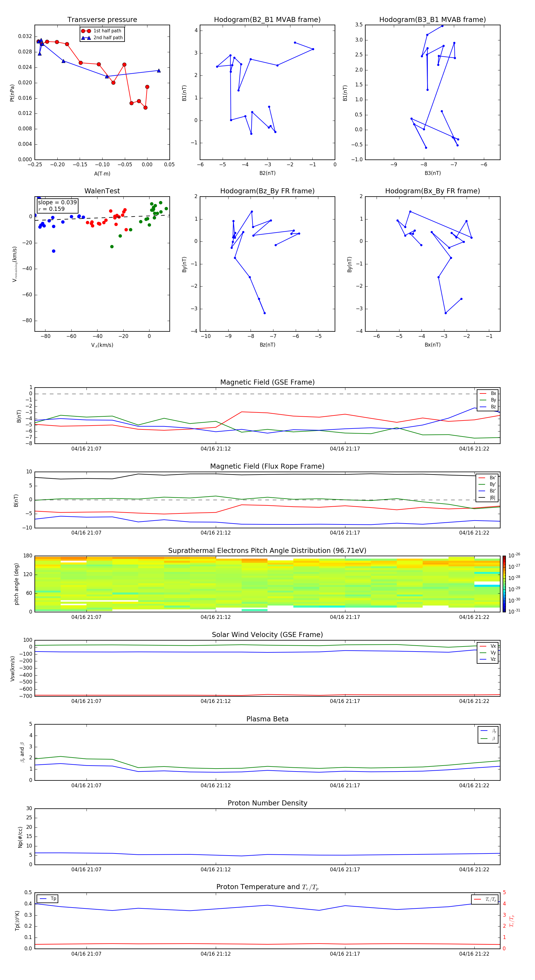Click the lowest blue dot in WalenTest plot
Viewport: 535px width, 980px height.
pos(54,251)
